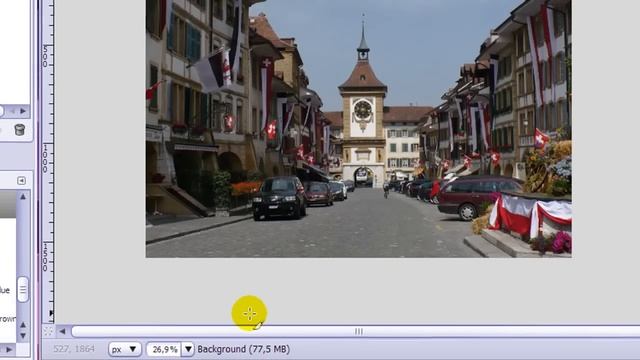Click the top scroll-up arrow of the left list
Viewport: 640px width, 360px height.
[x=23, y=197]
